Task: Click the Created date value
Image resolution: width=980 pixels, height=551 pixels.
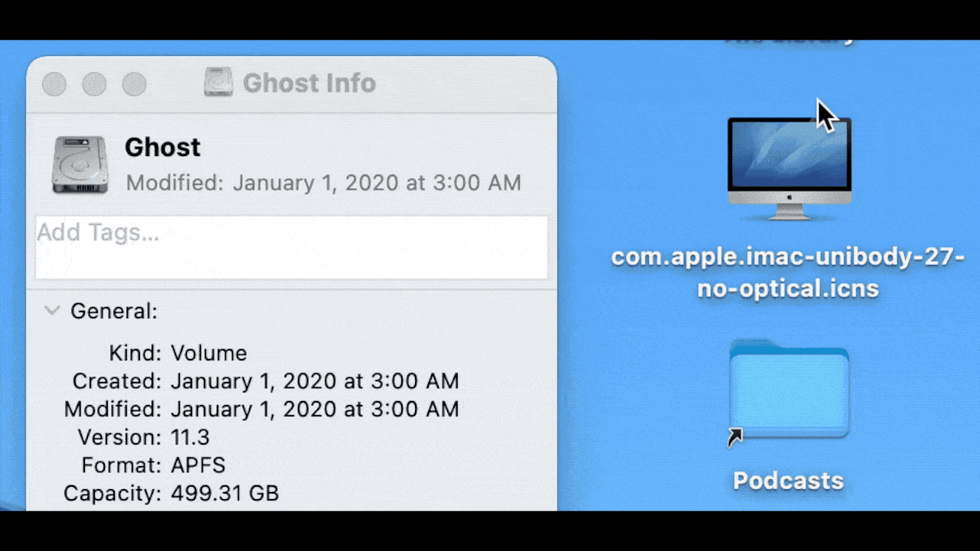Action: click(315, 381)
